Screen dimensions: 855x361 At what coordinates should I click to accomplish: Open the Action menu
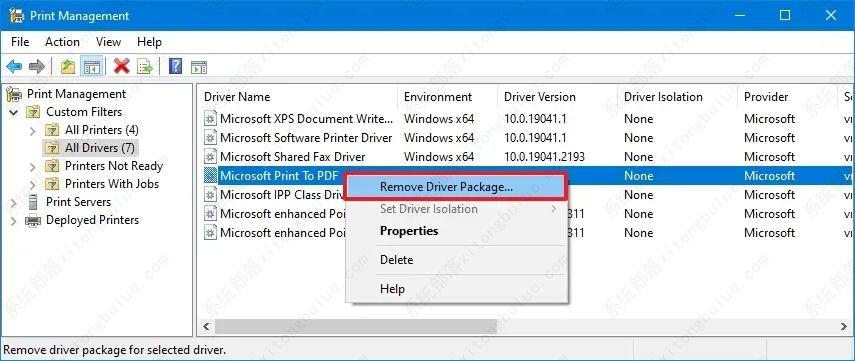point(62,42)
